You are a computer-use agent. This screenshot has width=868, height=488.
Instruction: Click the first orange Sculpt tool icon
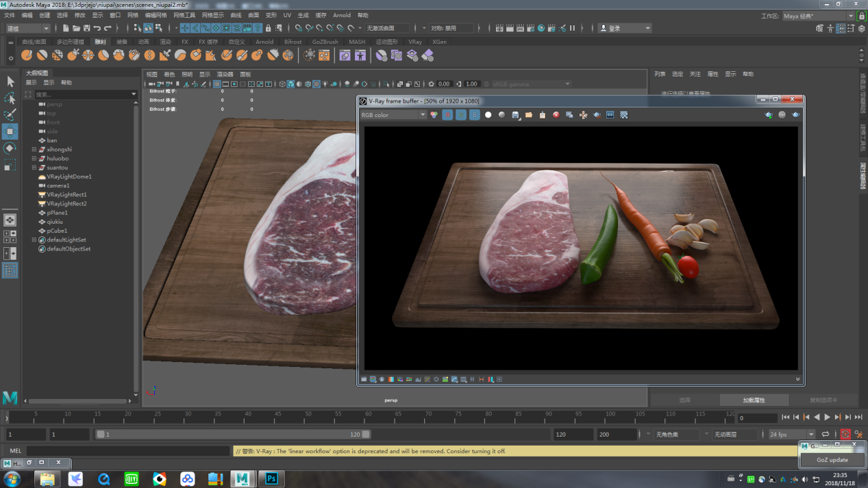click(x=27, y=55)
